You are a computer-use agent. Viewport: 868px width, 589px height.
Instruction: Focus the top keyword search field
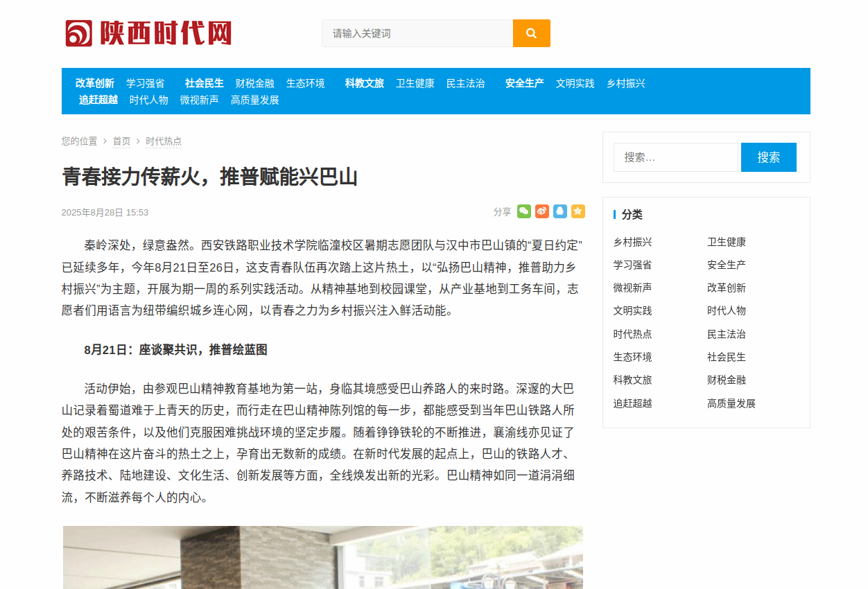point(417,33)
